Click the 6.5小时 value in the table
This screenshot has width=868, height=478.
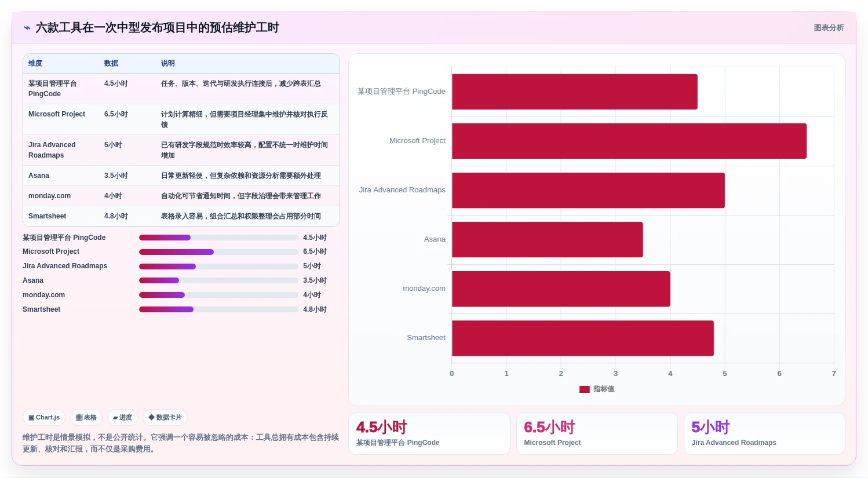tap(116, 114)
